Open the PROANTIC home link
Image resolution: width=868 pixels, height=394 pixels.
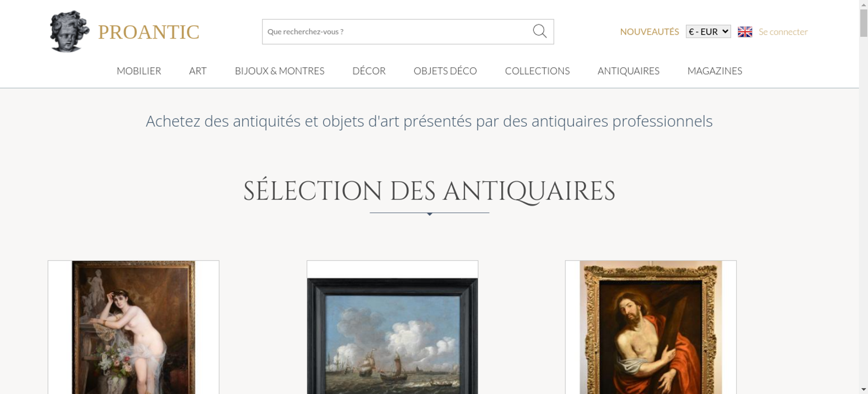148,32
